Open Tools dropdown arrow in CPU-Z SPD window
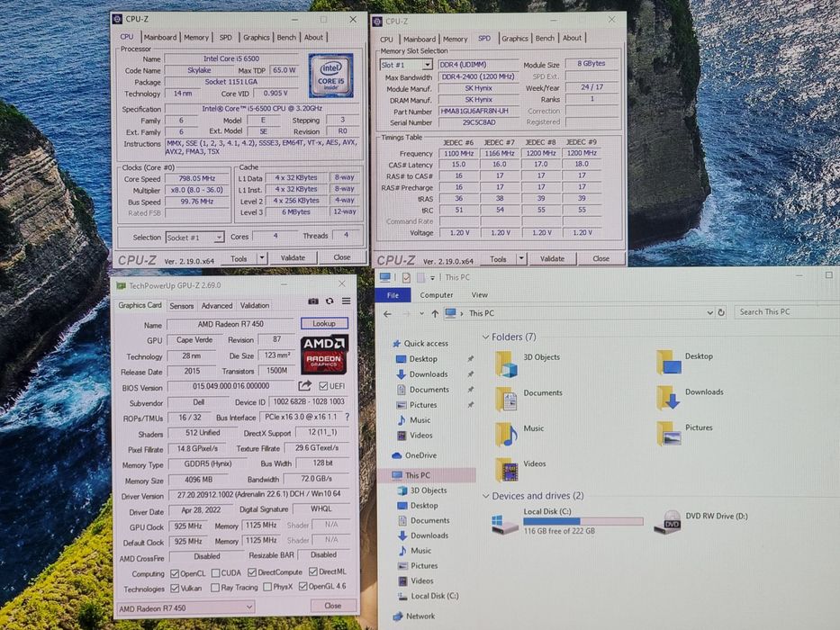Viewport: 840px width, 630px height. [x=521, y=259]
